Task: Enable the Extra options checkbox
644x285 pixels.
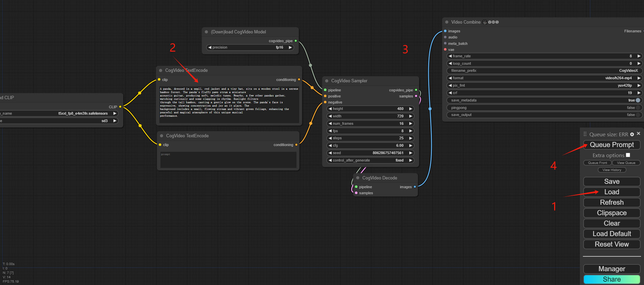Action: pyautogui.click(x=628, y=155)
